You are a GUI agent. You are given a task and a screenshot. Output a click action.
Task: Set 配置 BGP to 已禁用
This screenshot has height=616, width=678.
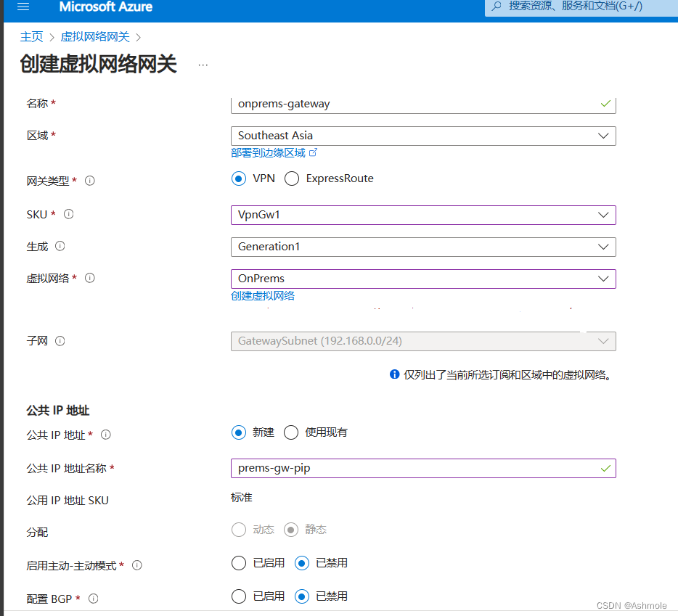coord(302,596)
